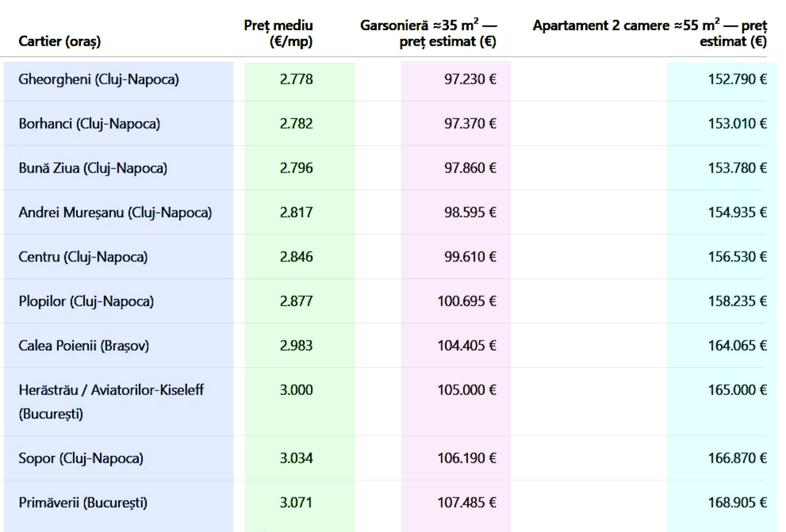
Task: Click the "Cartier (oraș)" column header
Action: click(x=60, y=41)
